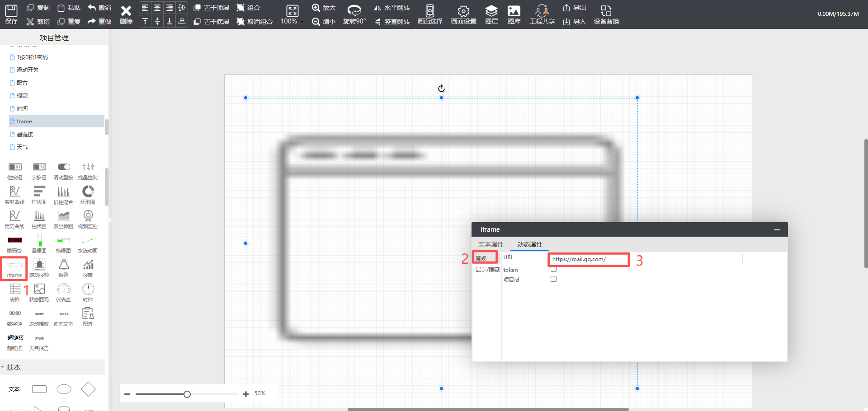Click the canvas zoom slider handle
This screenshot has width=868, height=411.
[x=187, y=394]
